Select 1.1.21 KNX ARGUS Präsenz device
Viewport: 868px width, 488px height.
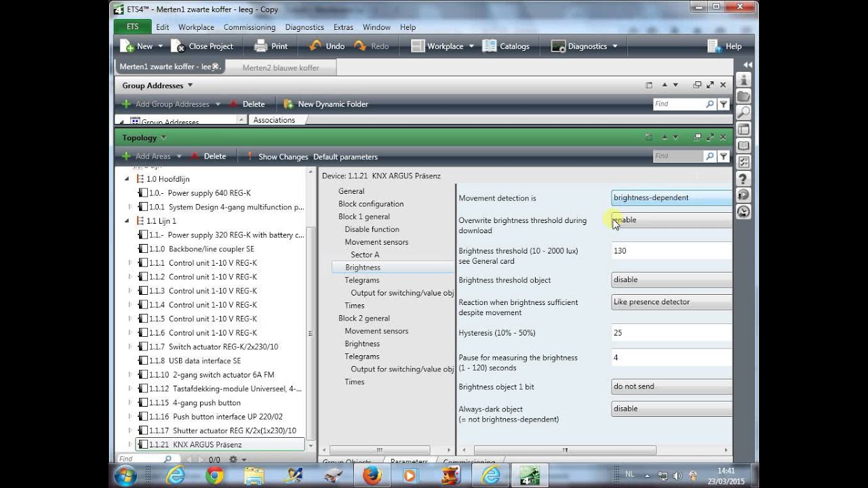220,445
